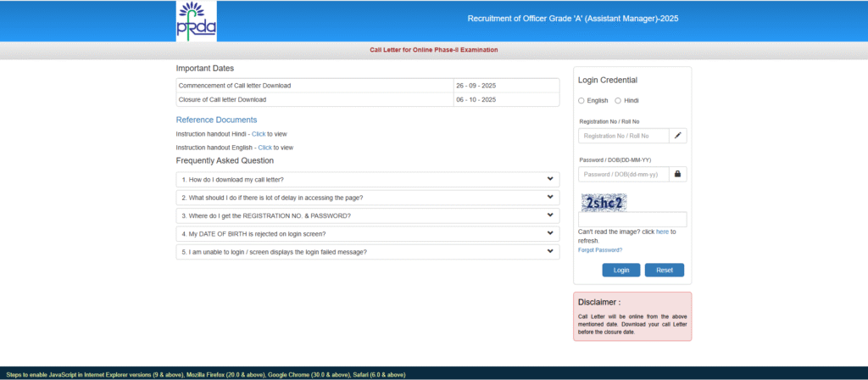Open the English instruction handout Click link
This screenshot has width=868, height=380.
[x=265, y=148]
